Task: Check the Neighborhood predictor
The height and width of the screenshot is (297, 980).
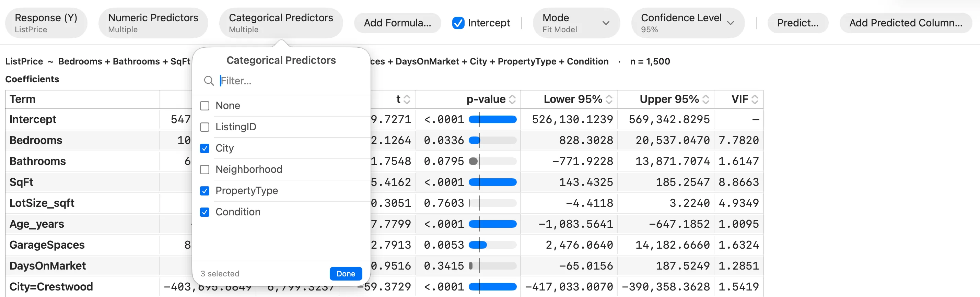Action: tap(205, 170)
